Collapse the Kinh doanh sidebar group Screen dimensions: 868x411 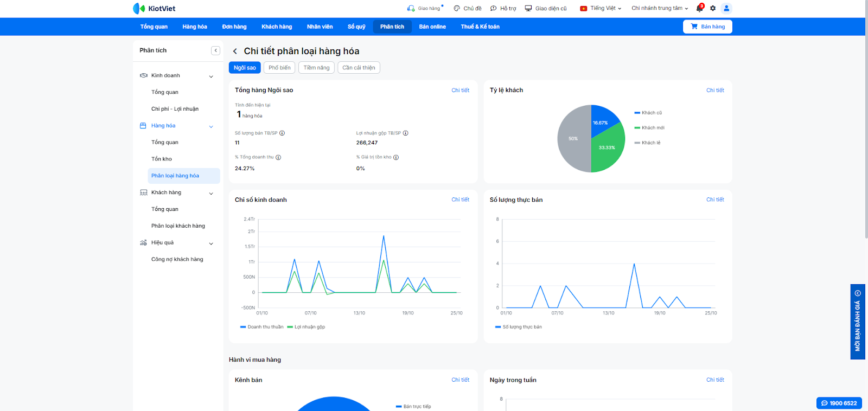211,76
